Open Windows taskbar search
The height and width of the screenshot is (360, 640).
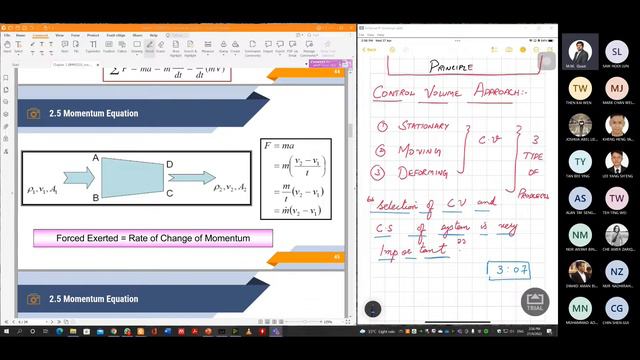[x=19, y=331]
